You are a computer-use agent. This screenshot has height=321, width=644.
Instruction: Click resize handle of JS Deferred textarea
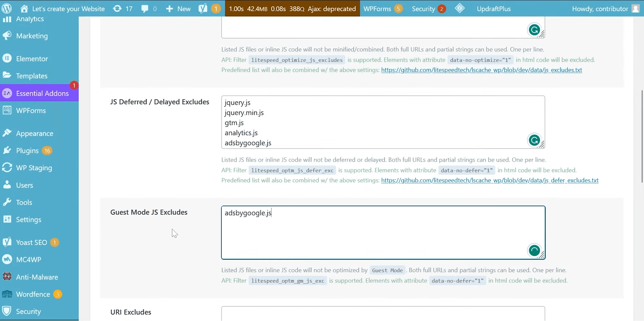(542, 145)
